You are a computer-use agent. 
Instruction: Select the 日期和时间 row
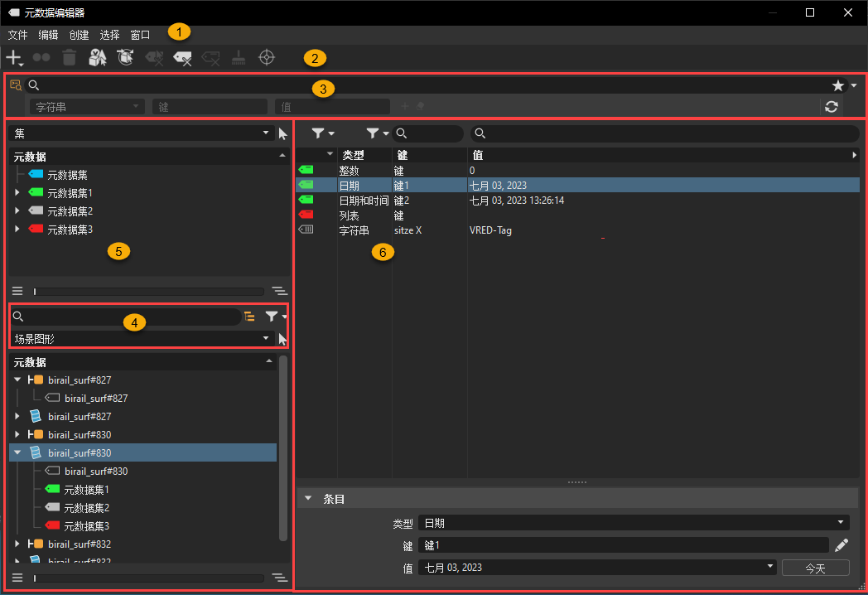point(577,200)
